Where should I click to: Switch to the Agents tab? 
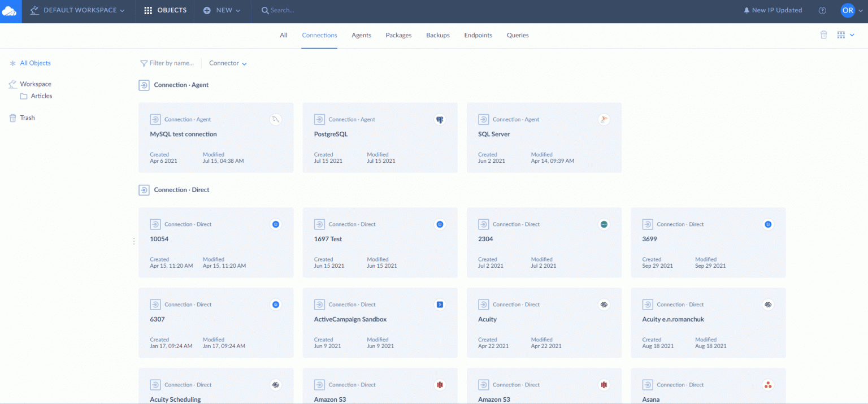[x=361, y=35]
